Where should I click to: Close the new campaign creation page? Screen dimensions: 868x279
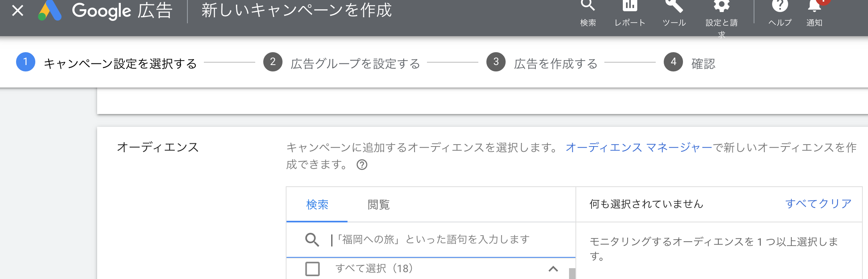[x=18, y=11]
